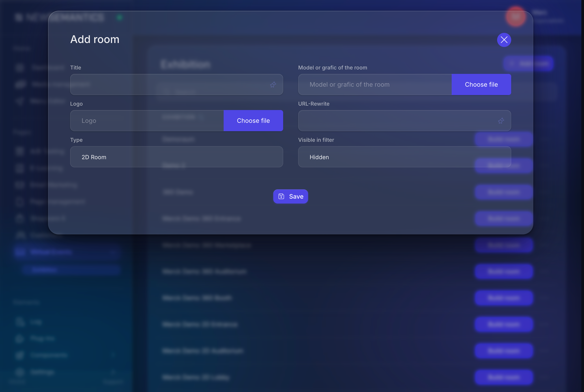This screenshot has height=392, width=584.
Task: Open the Visible in filter dropdown showing Hidden
Action: point(404,157)
